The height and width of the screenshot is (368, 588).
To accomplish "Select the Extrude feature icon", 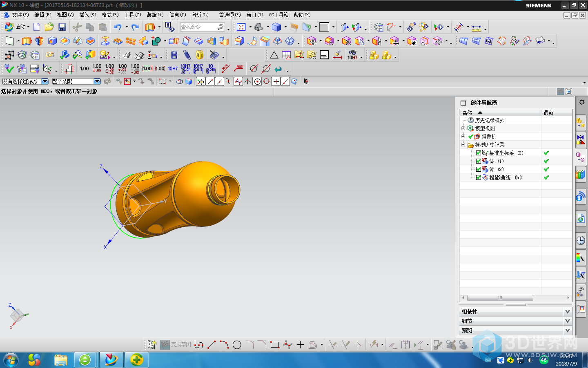I will (x=27, y=41).
